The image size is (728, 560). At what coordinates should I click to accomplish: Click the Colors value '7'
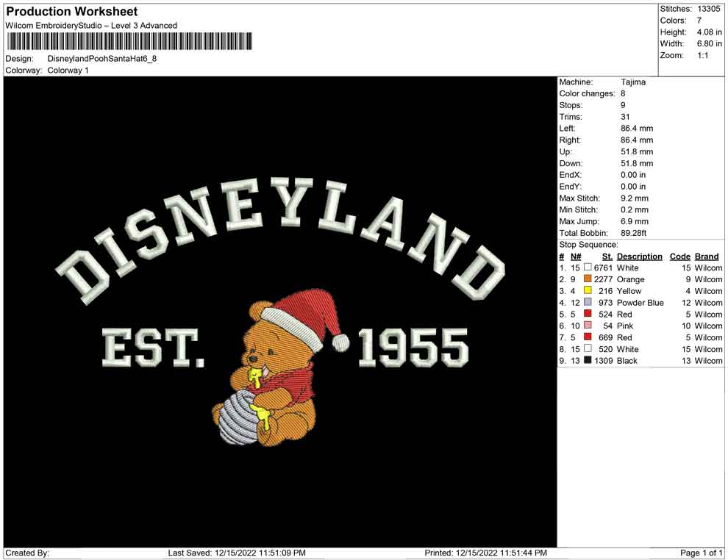tap(699, 21)
